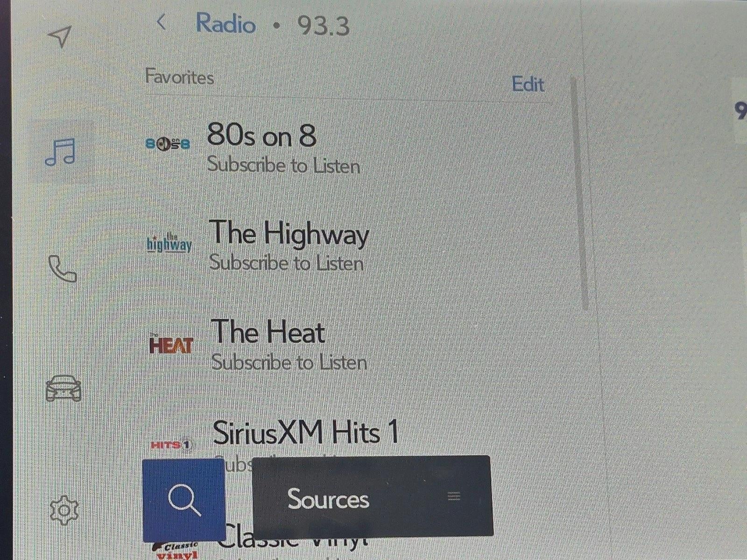This screenshot has width=747, height=560.
Task: Select the SiriusXM Hits 1 logo
Action: pos(171,445)
